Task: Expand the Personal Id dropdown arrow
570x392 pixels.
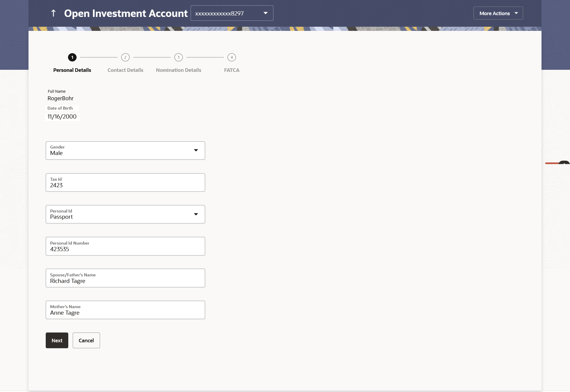Action: [x=196, y=214]
